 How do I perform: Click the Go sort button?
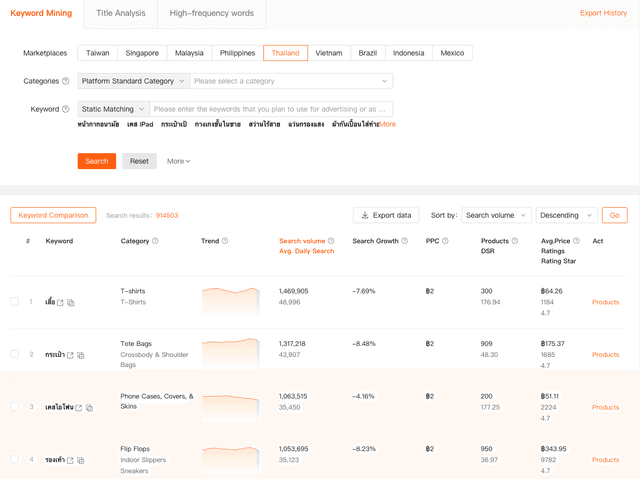(614, 215)
